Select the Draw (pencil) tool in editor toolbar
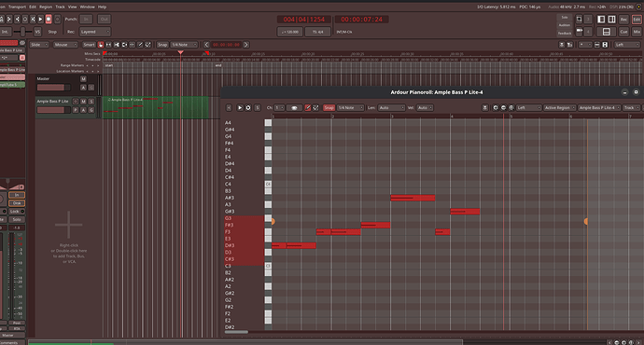Viewport: 644px width, 345px height. coord(140,45)
